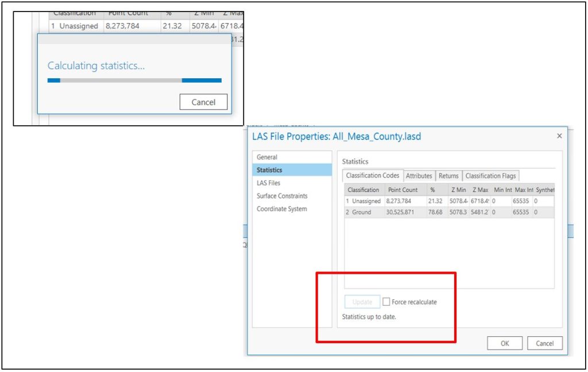Open the Classification Flags tab

pyautogui.click(x=492, y=176)
